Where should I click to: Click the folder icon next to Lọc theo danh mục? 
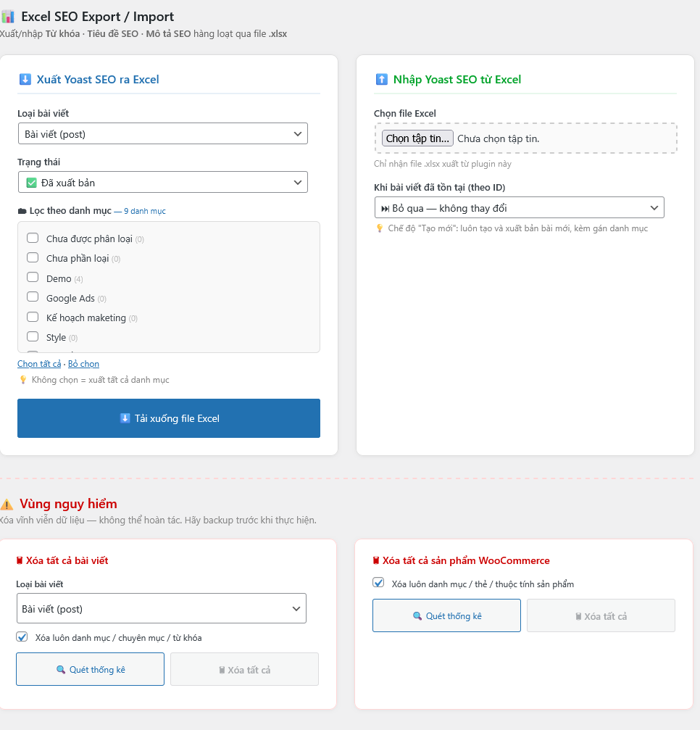click(x=22, y=211)
